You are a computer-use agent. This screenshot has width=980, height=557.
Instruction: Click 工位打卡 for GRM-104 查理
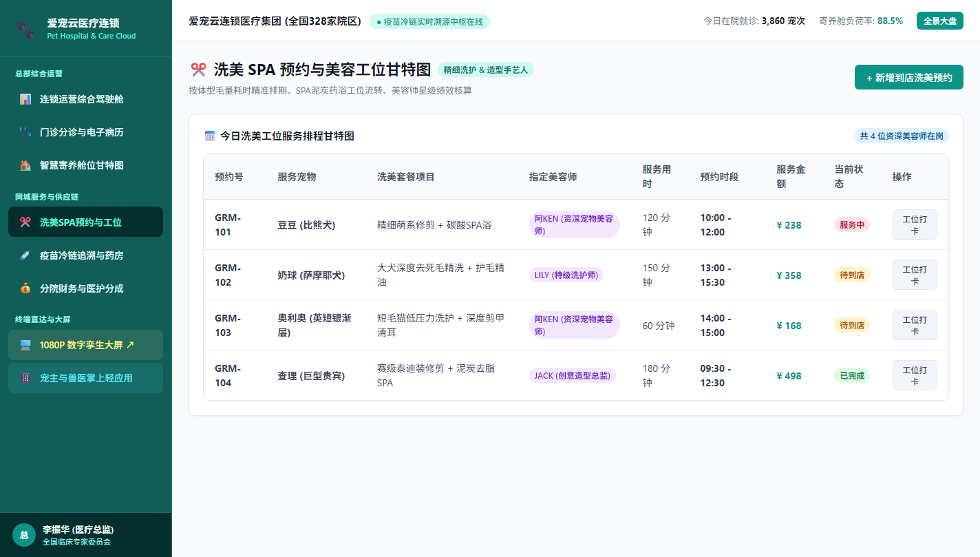pos(915,375)
